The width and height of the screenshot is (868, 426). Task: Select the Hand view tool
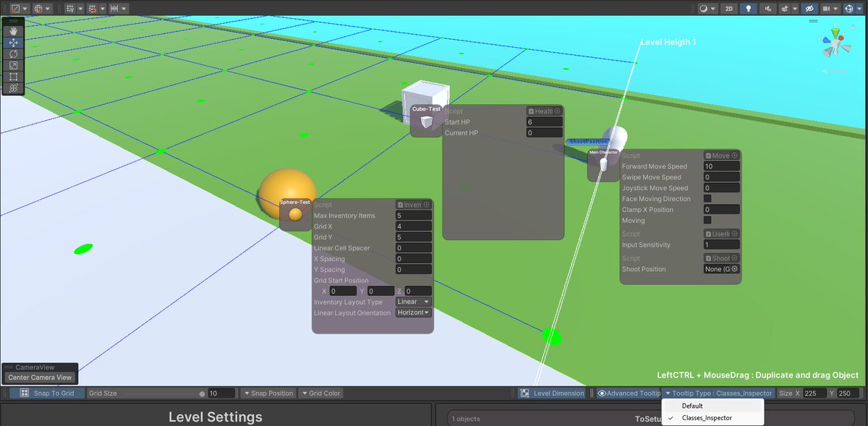(14, 30)
